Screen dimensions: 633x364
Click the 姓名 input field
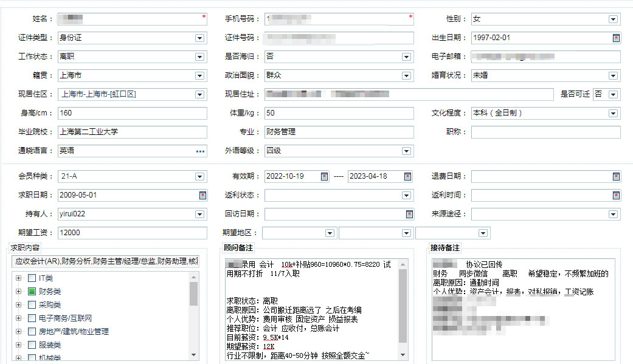point(133,19)
